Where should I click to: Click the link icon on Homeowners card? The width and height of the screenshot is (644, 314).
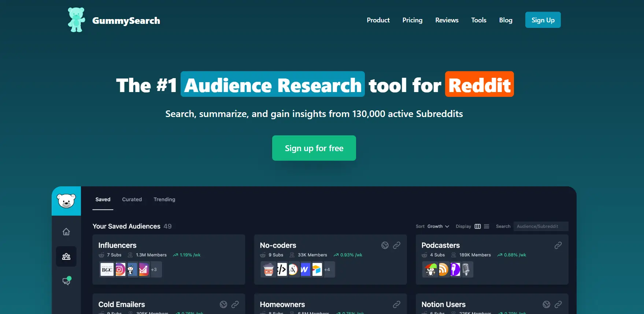pyautogui.click(x=396, y=304)
